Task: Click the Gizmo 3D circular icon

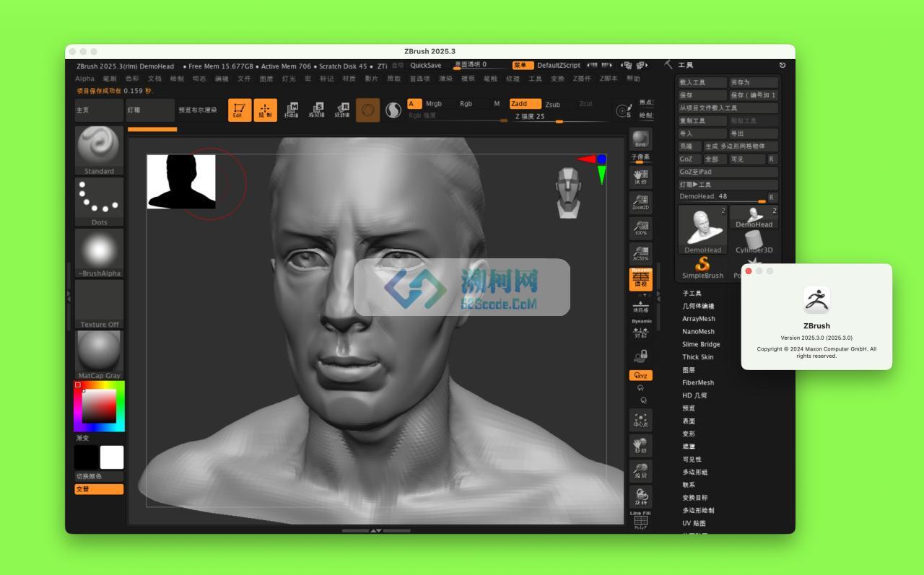Action: tap(368, 110)
